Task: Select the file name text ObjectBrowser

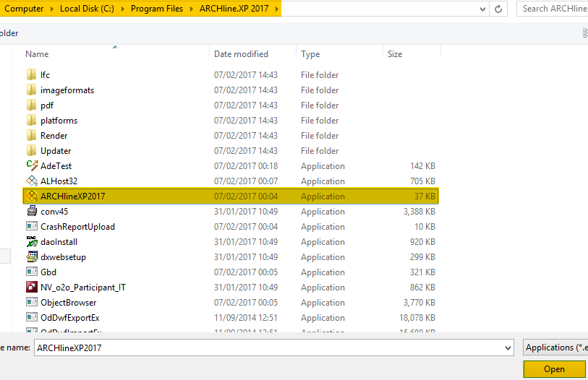Action: point(69,303)
